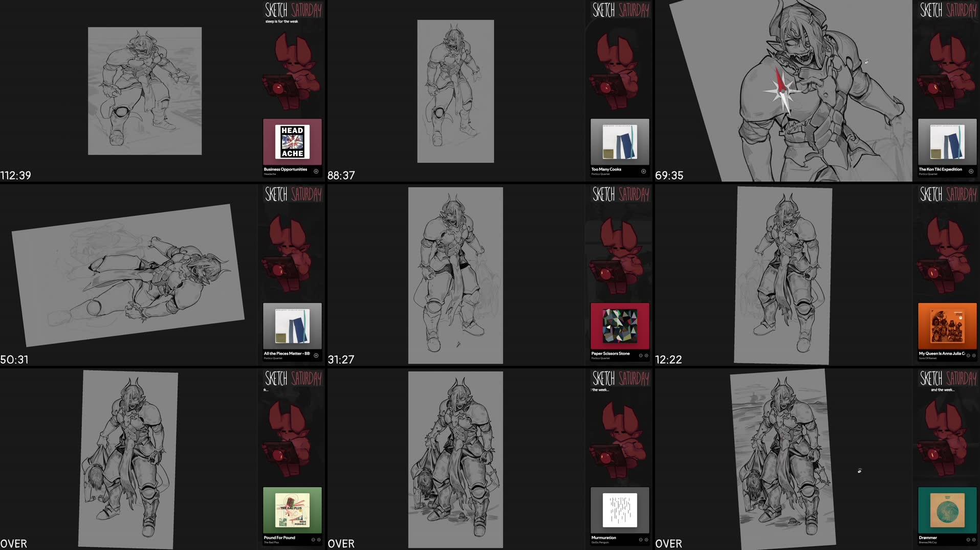This screenshot has height=550, width=980.
Task: Click the add icon beside "The Kon Tiki Expedition"
Action: 971,171
